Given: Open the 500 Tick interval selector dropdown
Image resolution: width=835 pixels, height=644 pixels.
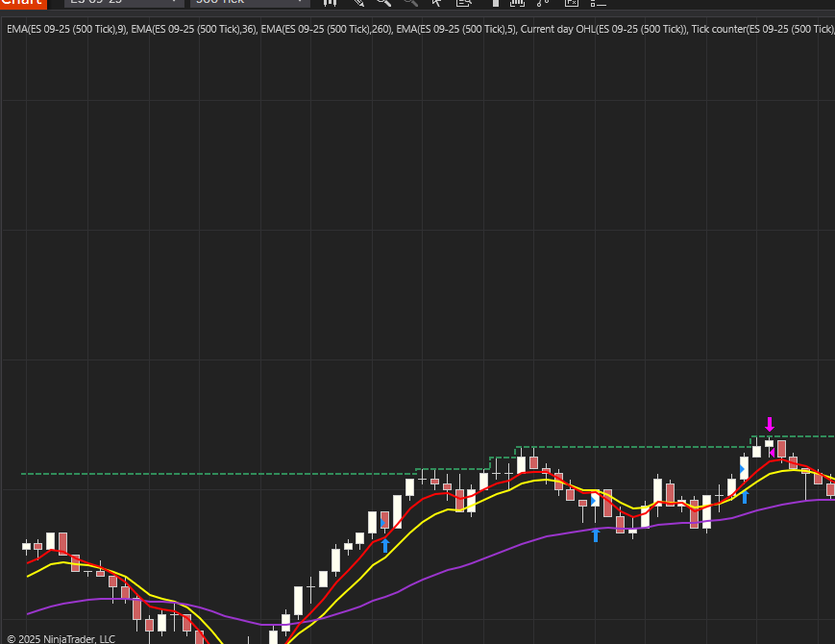Looking at the screenshot, I should 250,3.
